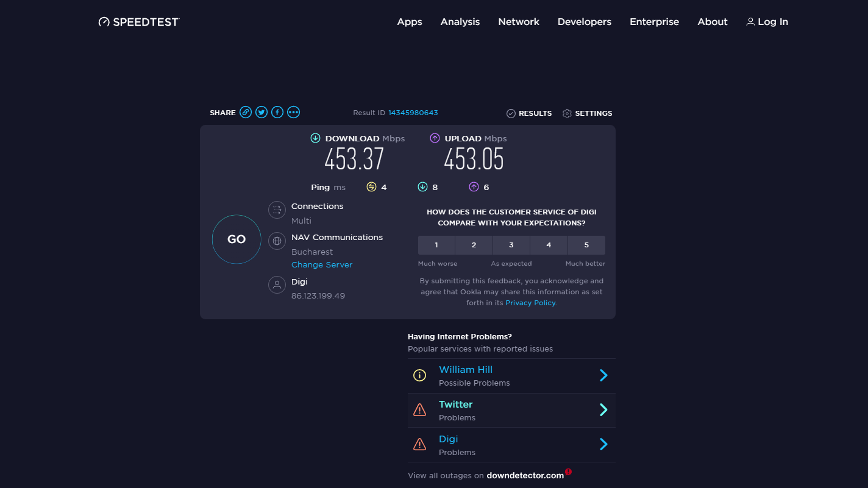Click the globe server icon

click(277, 241)
